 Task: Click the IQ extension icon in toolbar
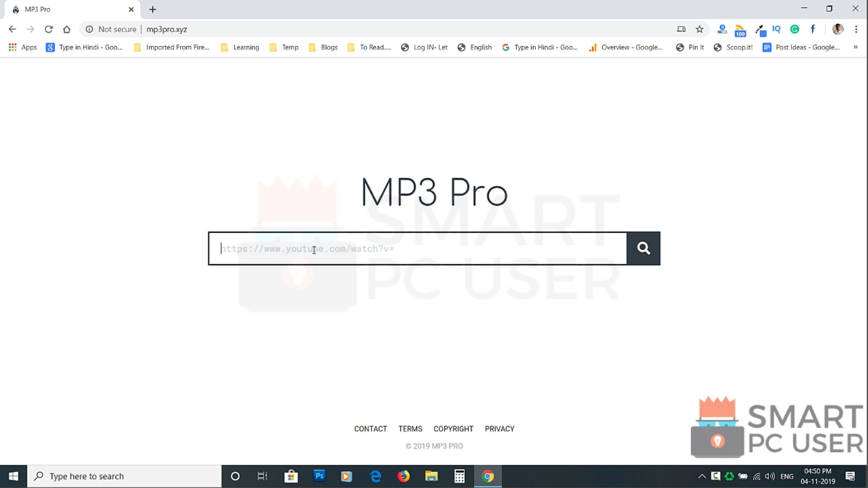(x=776, y=29)
